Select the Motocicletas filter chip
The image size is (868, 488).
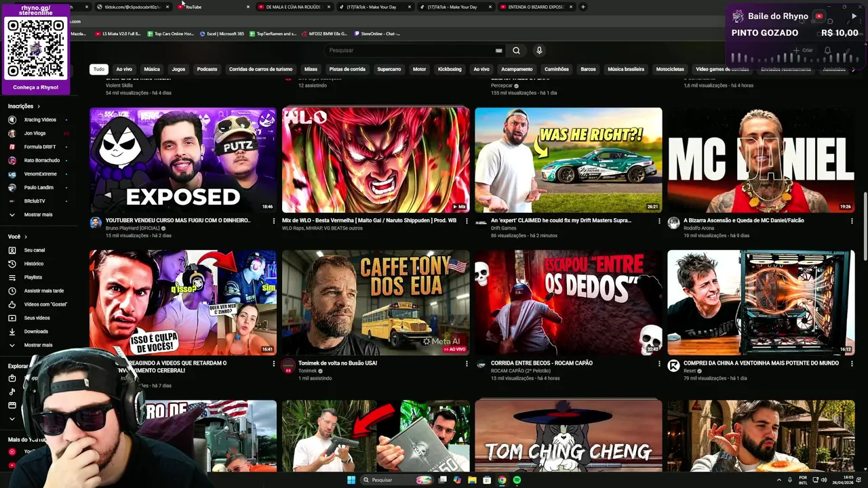coord(670,69)
